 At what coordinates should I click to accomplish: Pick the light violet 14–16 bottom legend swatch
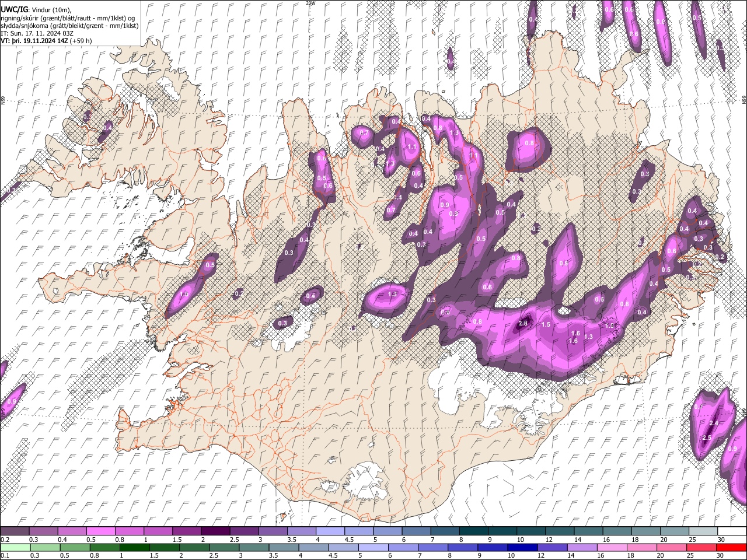point(582,548)
